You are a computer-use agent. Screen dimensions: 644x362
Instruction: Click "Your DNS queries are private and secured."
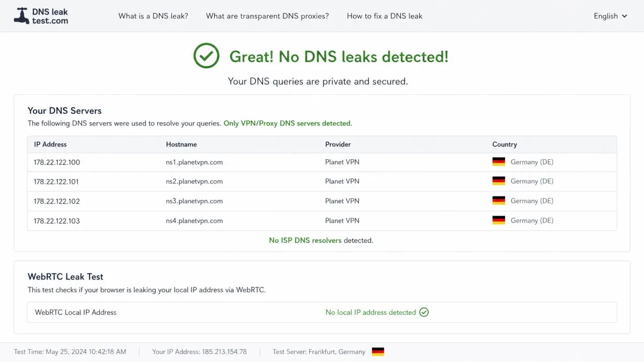point(318,82)
